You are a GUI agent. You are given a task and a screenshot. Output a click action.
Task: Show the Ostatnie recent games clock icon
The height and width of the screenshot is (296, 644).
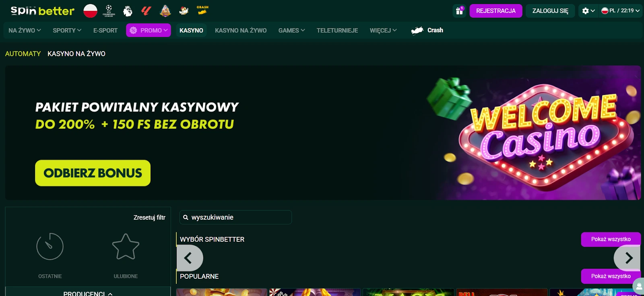(x=50, y=247)
